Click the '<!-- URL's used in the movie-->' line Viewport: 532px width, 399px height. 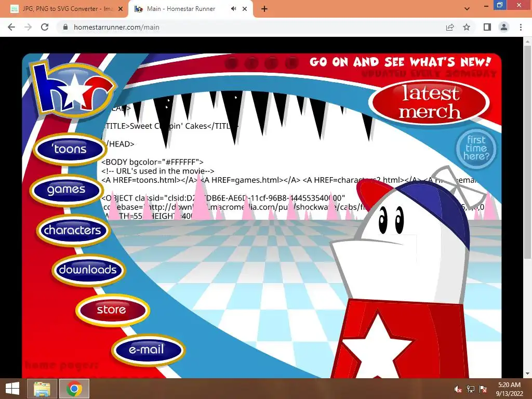coord(158,171)
